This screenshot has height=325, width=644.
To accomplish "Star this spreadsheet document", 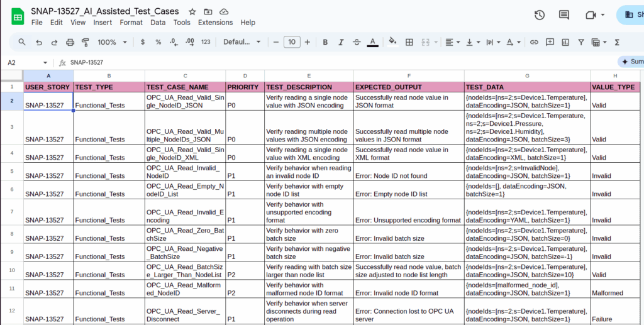I will coord(192,11).
